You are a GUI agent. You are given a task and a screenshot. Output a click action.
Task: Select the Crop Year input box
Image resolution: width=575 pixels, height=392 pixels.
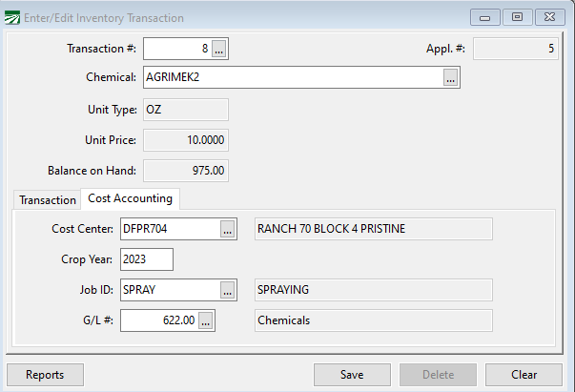[146, 259]
